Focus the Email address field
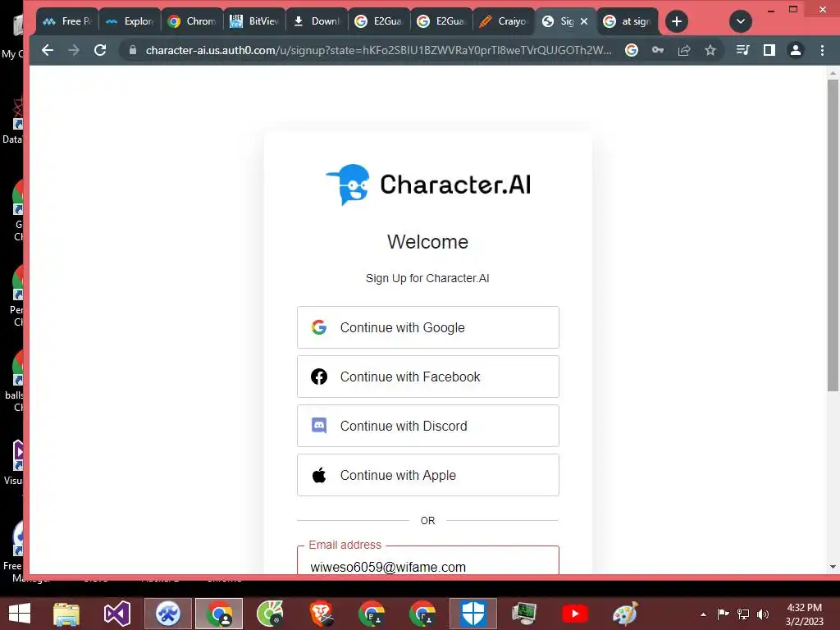The image size is (840, 630). pyautogui.click(x=428, y=561)
